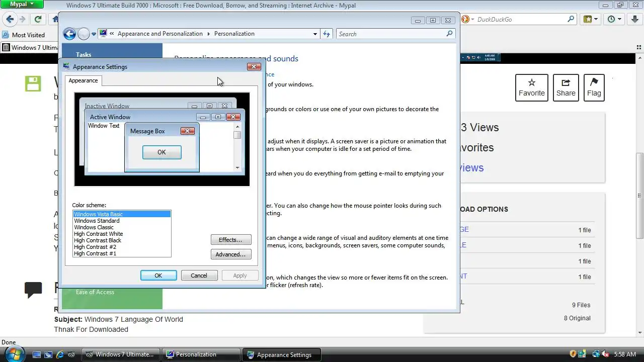Switch to Windows 7 Ultimate taskbar button
The width and height of the screenshot is (644, 362).
click(121, 354)
